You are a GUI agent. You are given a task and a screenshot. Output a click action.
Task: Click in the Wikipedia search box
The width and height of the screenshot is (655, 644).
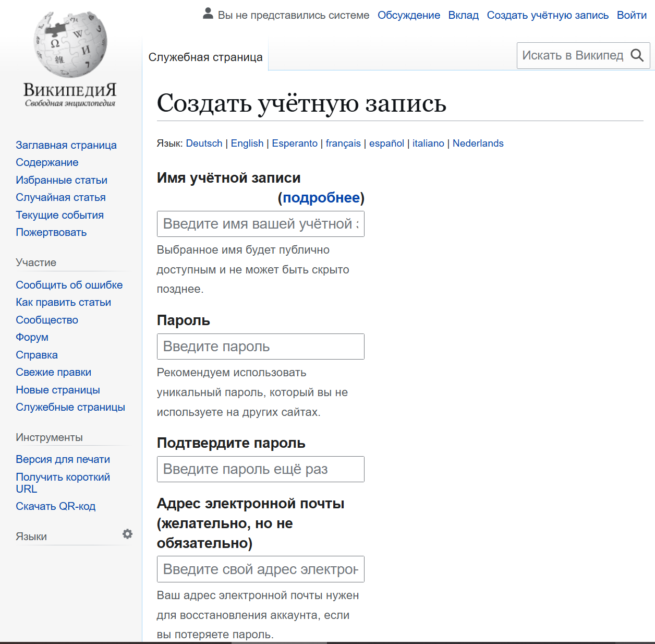(573, 55)
